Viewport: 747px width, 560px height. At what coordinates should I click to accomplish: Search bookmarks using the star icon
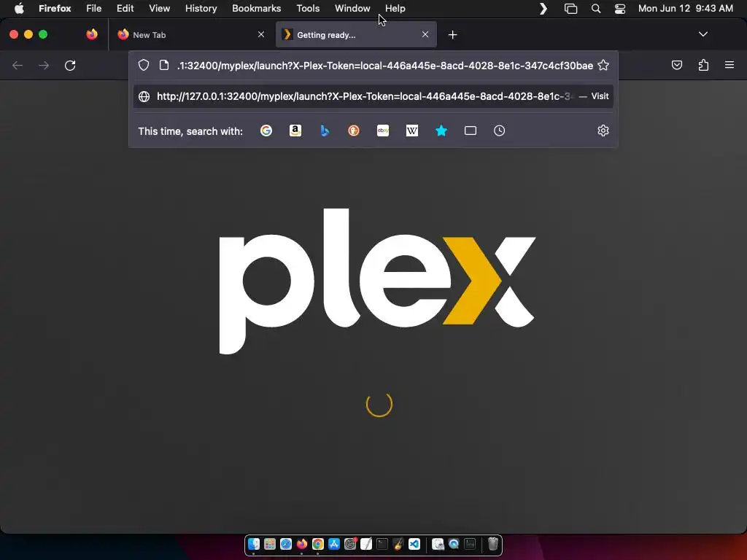441,131
